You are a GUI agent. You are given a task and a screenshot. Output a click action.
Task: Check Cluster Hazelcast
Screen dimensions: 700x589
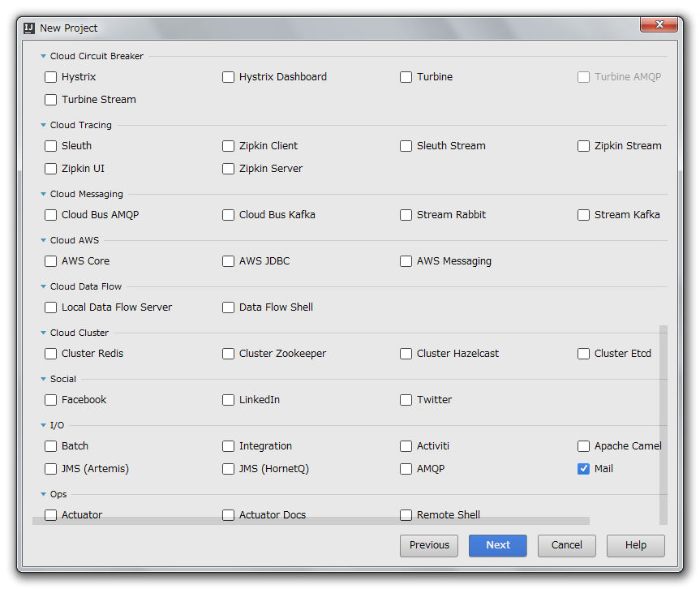click(406, 354)
